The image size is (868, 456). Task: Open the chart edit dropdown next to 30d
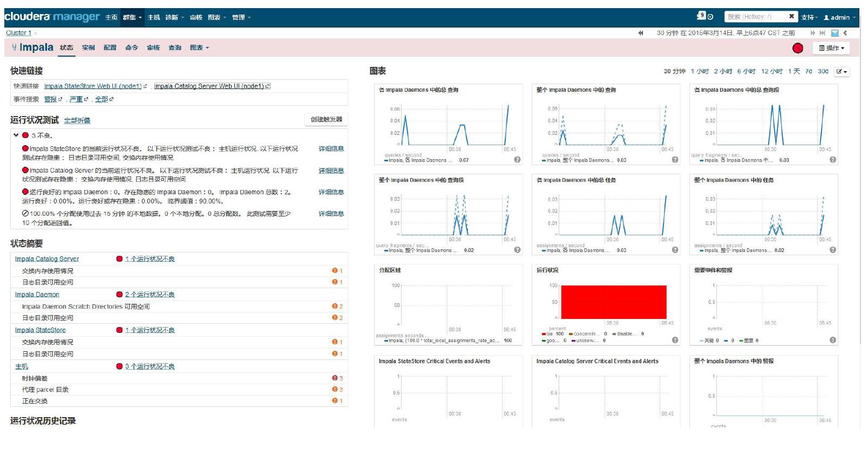click(842, 71)
